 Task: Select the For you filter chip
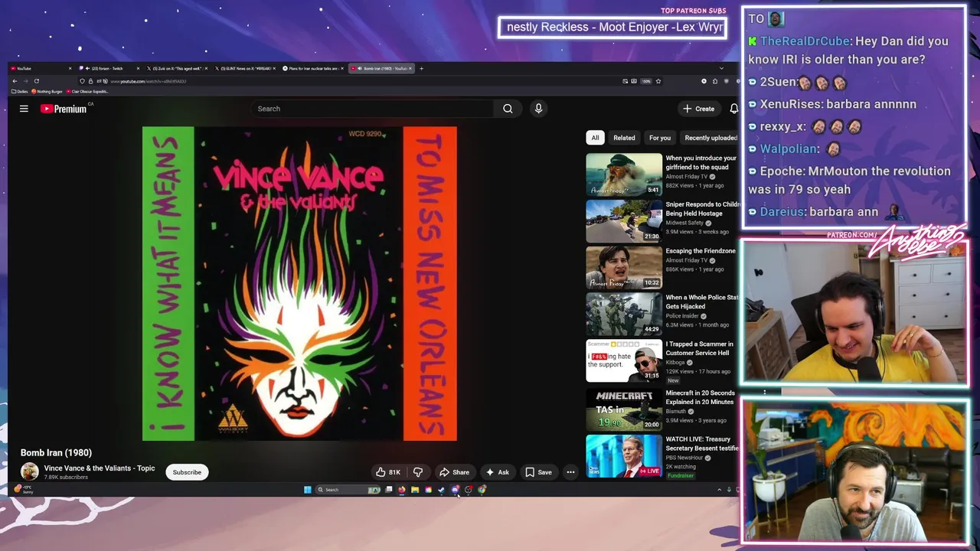coord(660,138)
